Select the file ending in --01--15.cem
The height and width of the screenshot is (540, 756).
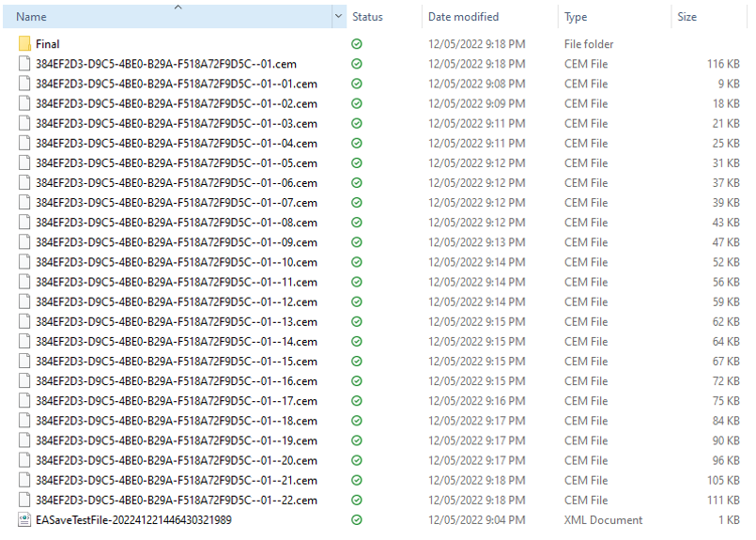176,362
